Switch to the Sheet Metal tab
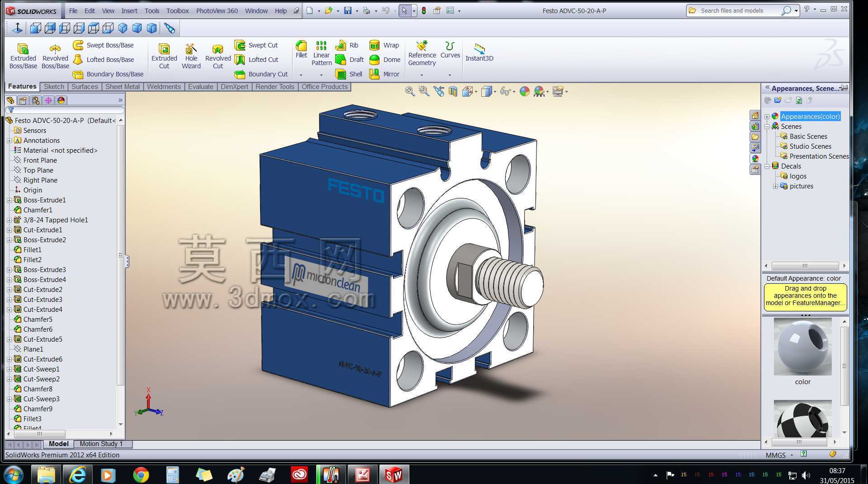Screen dimensions: 868x484 click(123, 87)
